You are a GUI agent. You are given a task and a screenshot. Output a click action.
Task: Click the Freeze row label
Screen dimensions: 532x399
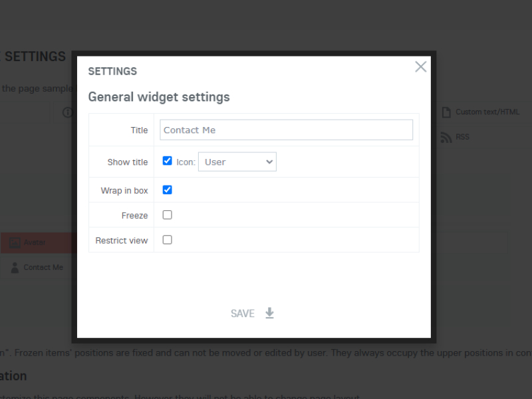[x=134, y=215]
